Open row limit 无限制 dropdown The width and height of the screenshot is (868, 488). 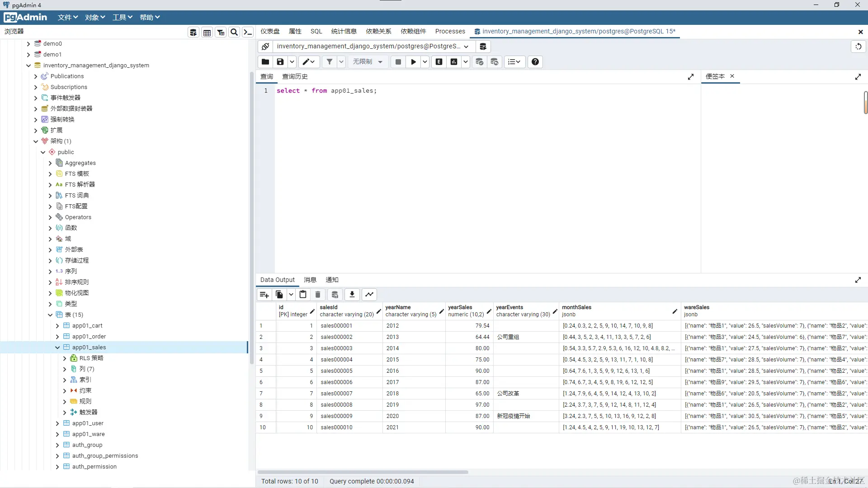tap(368, 62)
